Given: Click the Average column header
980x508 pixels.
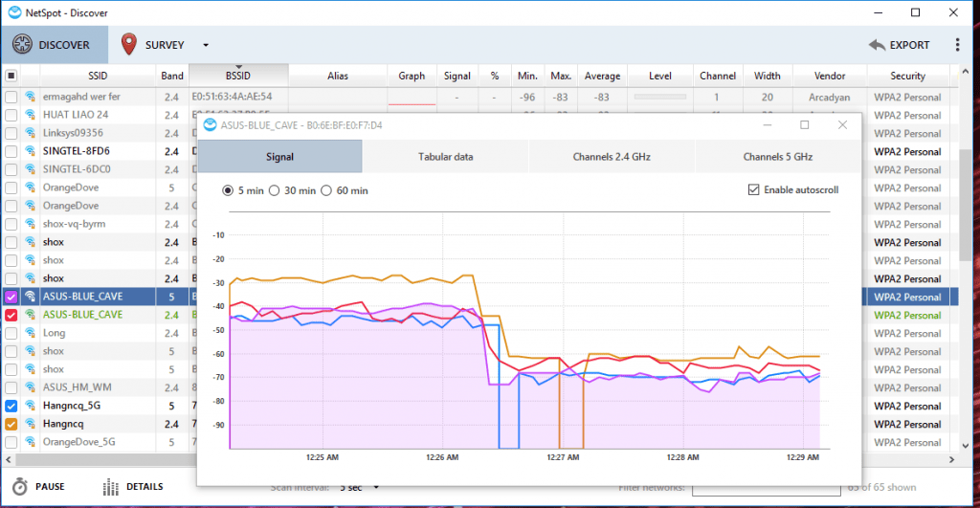Looking at the screenshot, I should point(603,76).
